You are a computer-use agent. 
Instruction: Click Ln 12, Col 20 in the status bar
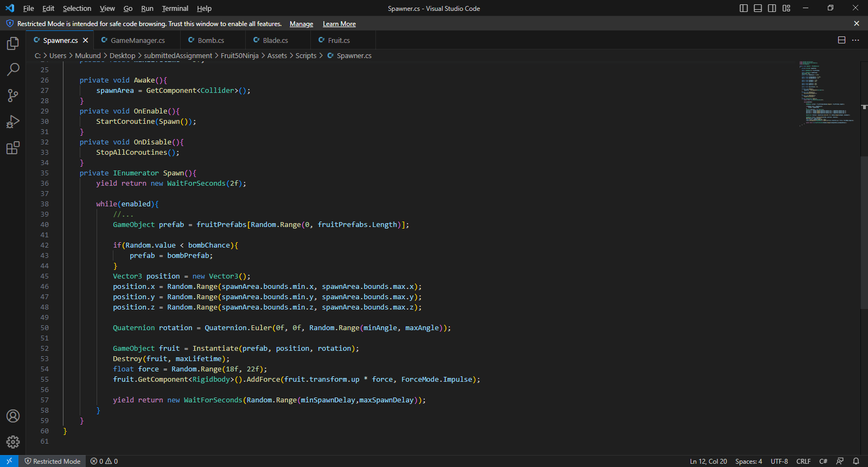coord(709,461)
